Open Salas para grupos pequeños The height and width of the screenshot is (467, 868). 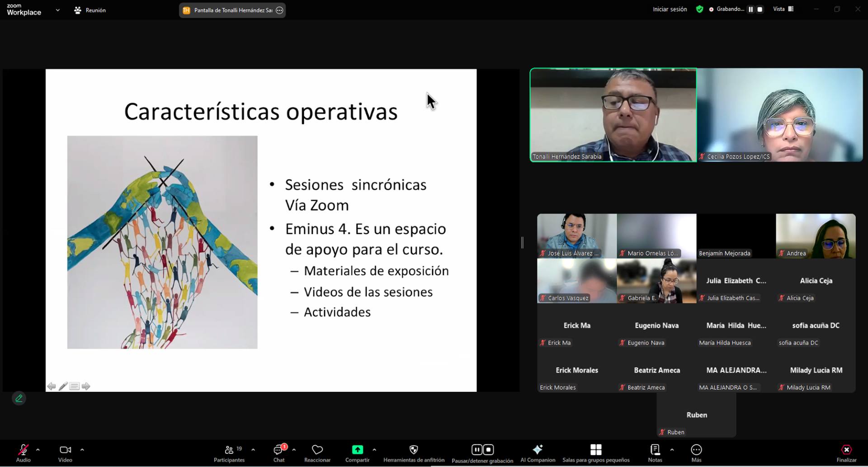(596, 450)
